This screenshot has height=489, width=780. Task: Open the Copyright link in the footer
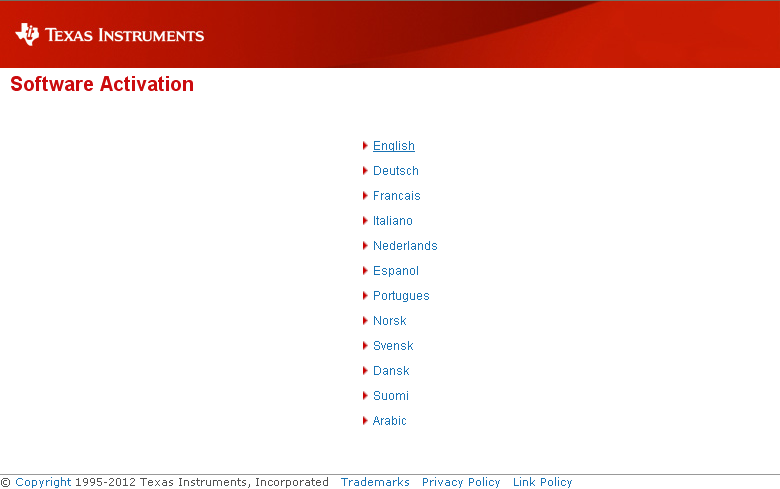(43, 482)
